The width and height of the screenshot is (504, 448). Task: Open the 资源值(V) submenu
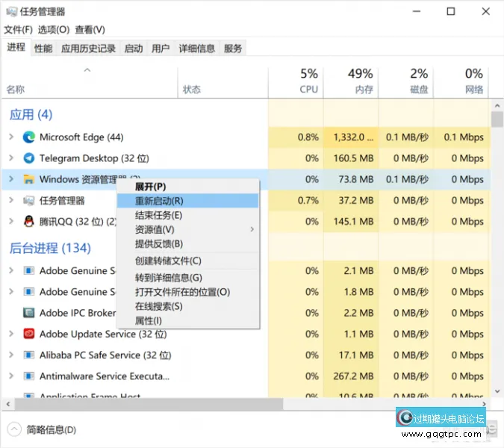pyautogui.click(x=155, y=229)
